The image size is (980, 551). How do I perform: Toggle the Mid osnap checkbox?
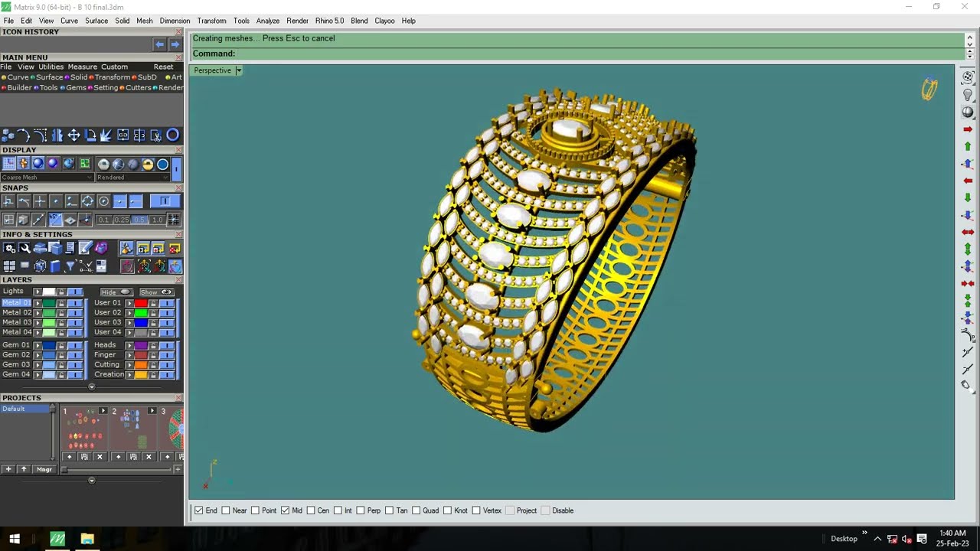coord(286,510)
